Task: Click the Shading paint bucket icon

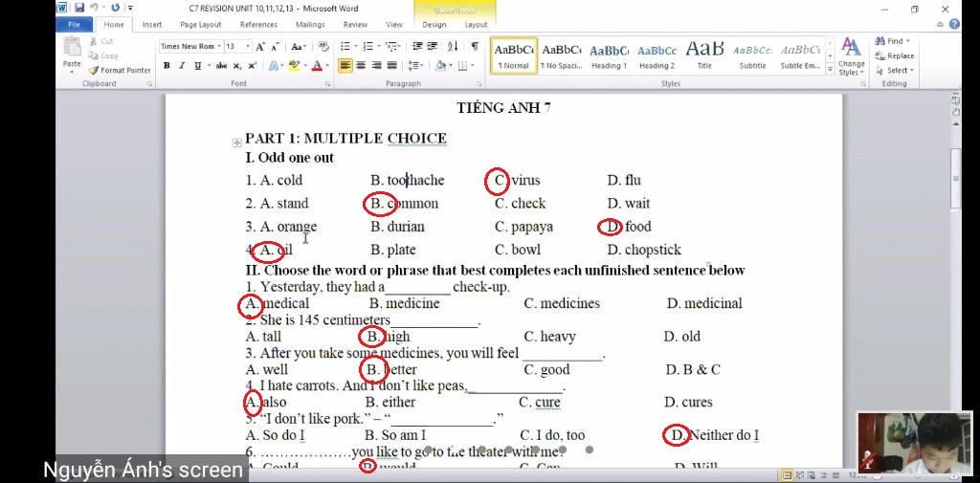Action: pyautogui.click(x=440, y=66)
